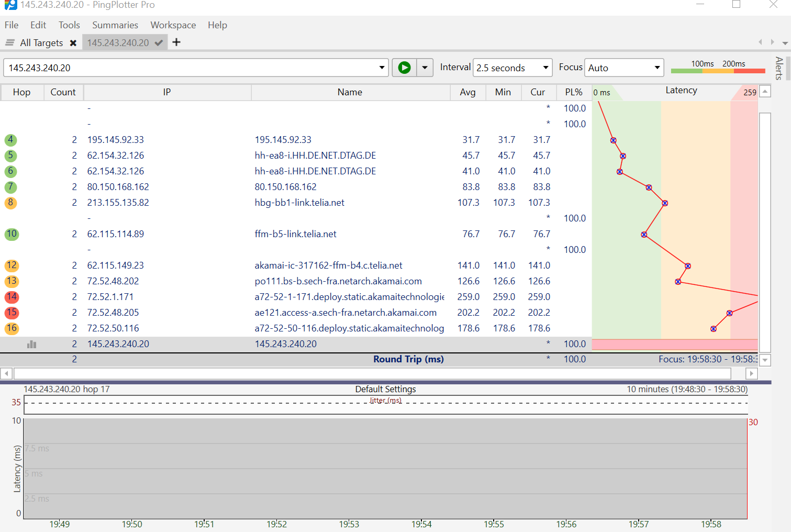Toggle timeline graph icon on final hop row
This screenshot has width=791, height=532.
[x=32, y=344]
